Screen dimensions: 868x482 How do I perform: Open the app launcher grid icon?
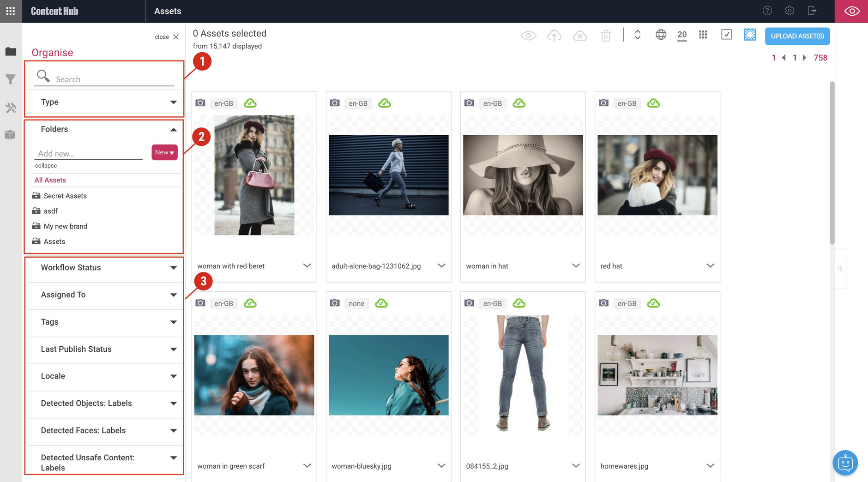(x=11, y=11)
